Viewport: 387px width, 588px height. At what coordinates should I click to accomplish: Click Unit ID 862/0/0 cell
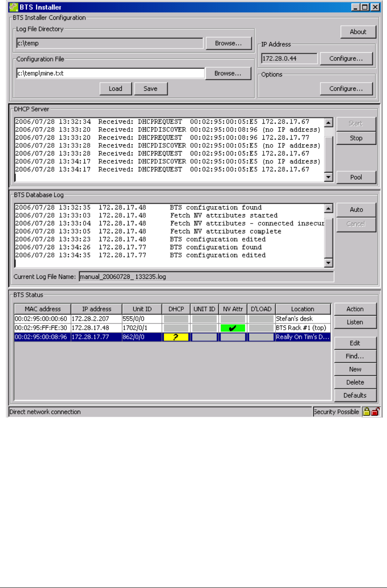point(142,337)
